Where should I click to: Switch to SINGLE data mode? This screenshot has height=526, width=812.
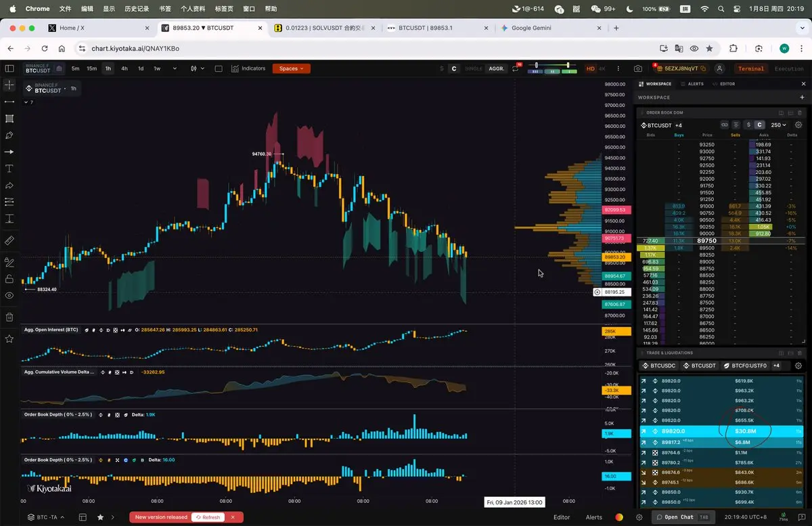click(x=474, y=68)
